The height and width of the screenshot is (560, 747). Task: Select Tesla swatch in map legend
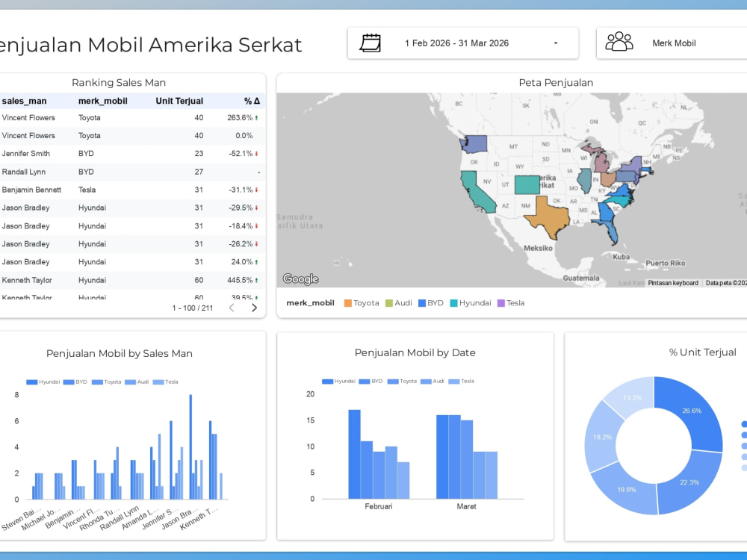(500, 303)
